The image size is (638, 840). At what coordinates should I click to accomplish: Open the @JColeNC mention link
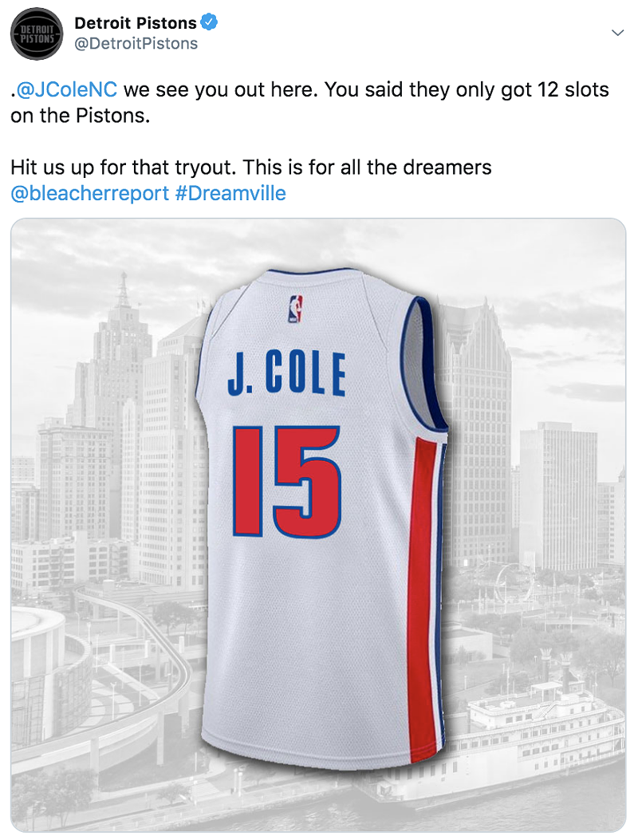[x=66, y=89]
